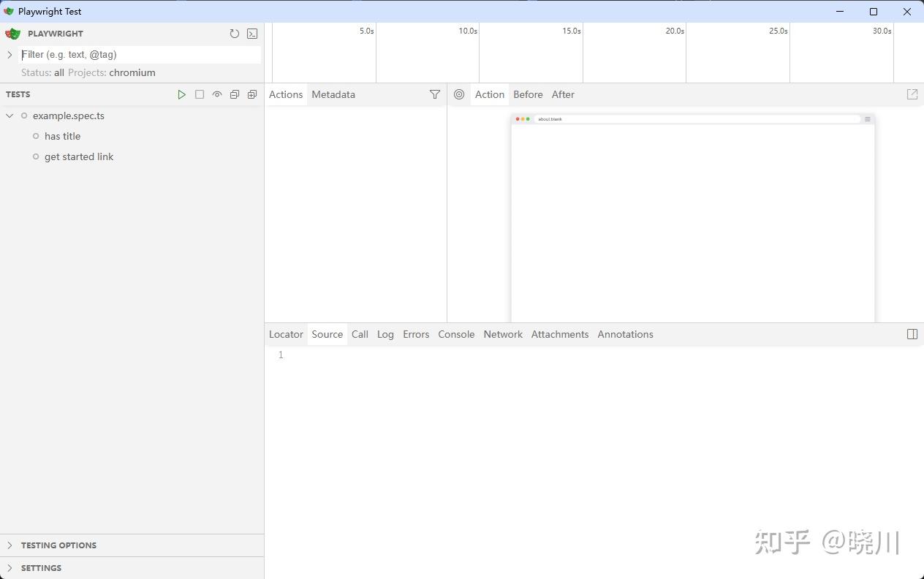The width and height of the screenshot is (924, 579).
Task: Switch to the Actions tab
Action: [286, 94]
